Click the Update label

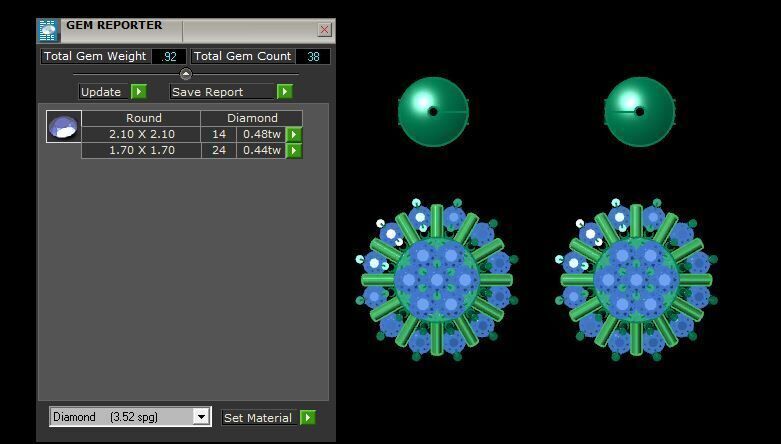point(101,92)
